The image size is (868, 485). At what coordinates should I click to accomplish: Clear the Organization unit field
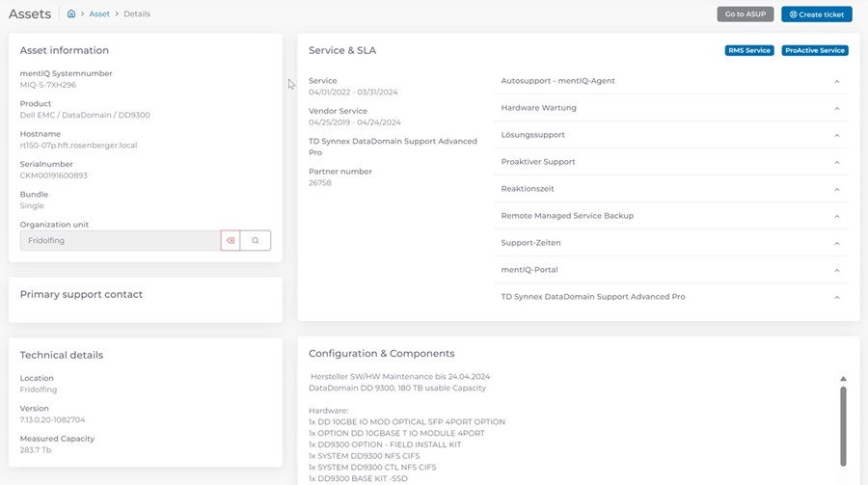231,240
